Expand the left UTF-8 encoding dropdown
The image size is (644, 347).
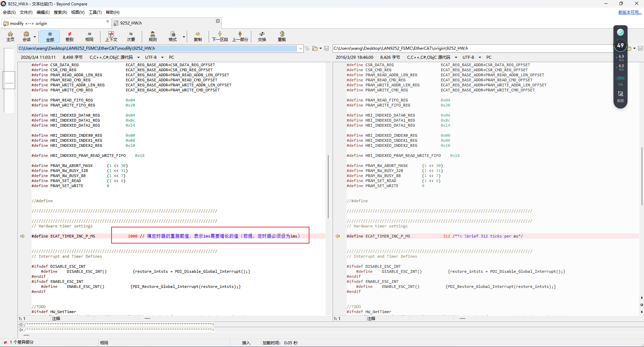pyautogui.click(x=163, y=57)
